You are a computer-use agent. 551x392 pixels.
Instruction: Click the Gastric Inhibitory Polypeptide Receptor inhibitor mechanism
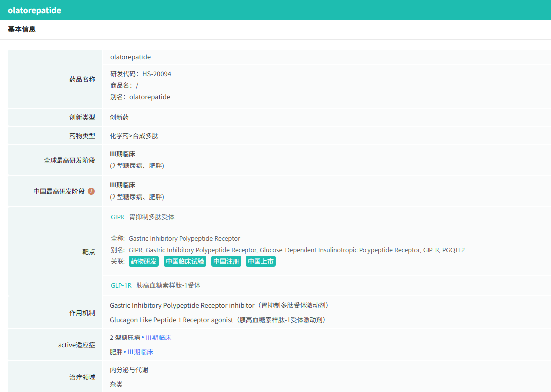tap(219, 305)
